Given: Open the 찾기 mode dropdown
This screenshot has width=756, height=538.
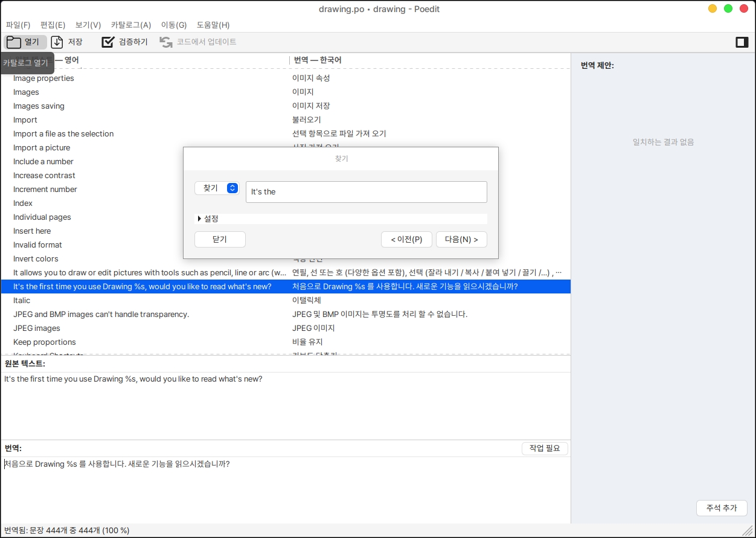Looking at the screenshot, I should (217, 188).
